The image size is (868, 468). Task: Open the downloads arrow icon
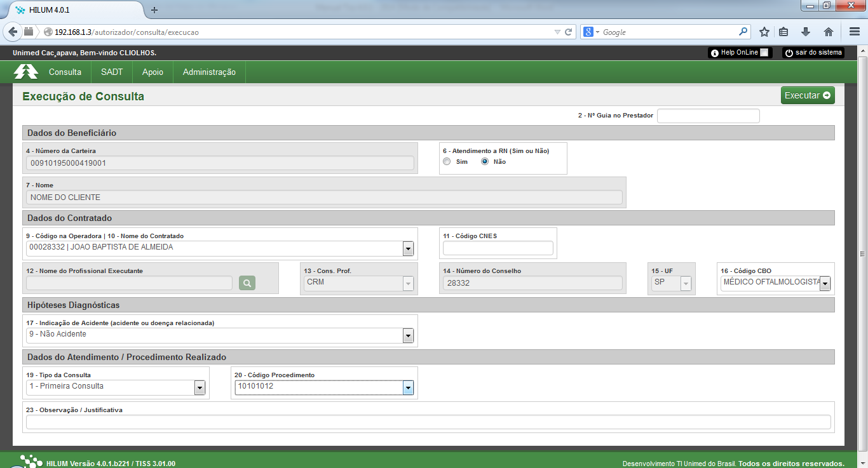[806, 32]
